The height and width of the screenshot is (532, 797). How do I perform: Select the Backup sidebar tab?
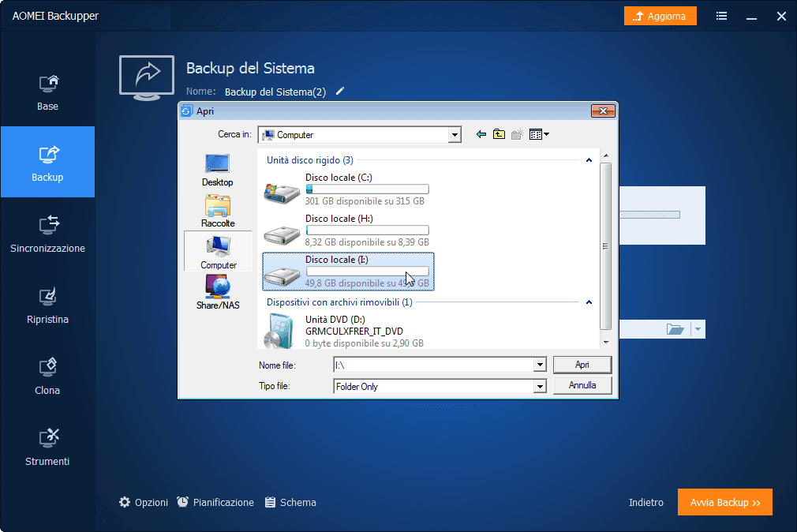tap(47, 162)
